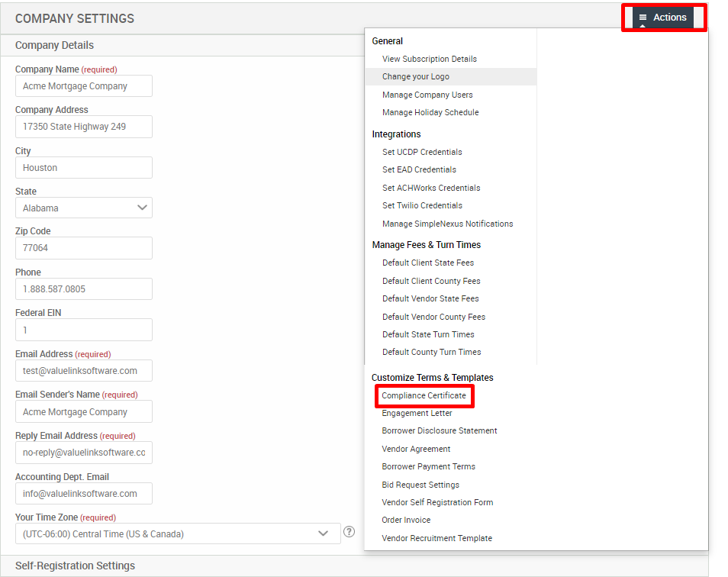Image resolution: width=728 pixels, height=577 pixels.
Task: Click the Self-Registration Settings section header
Action: click(354, 566)
